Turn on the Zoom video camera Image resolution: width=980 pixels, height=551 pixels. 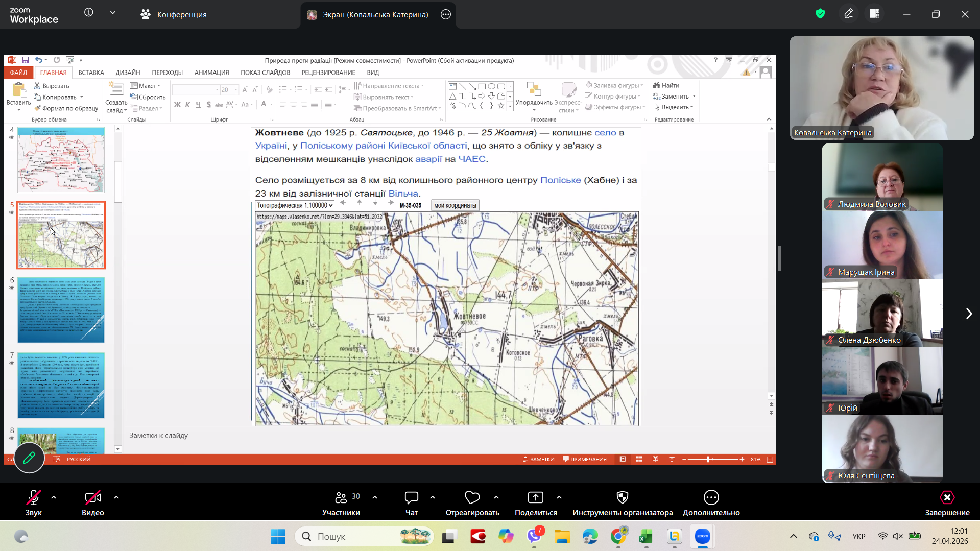(x=93, y=498)
